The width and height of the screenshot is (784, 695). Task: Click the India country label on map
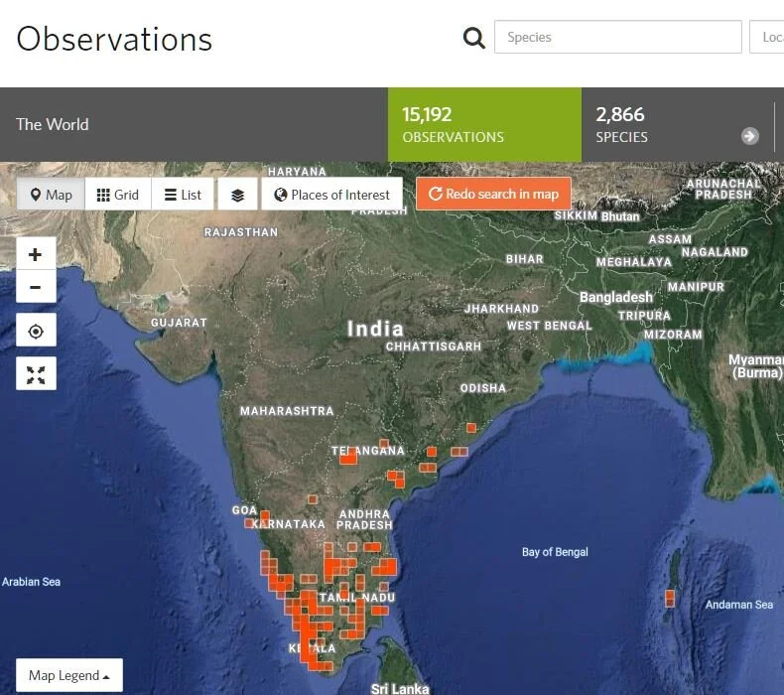[375, 329]
